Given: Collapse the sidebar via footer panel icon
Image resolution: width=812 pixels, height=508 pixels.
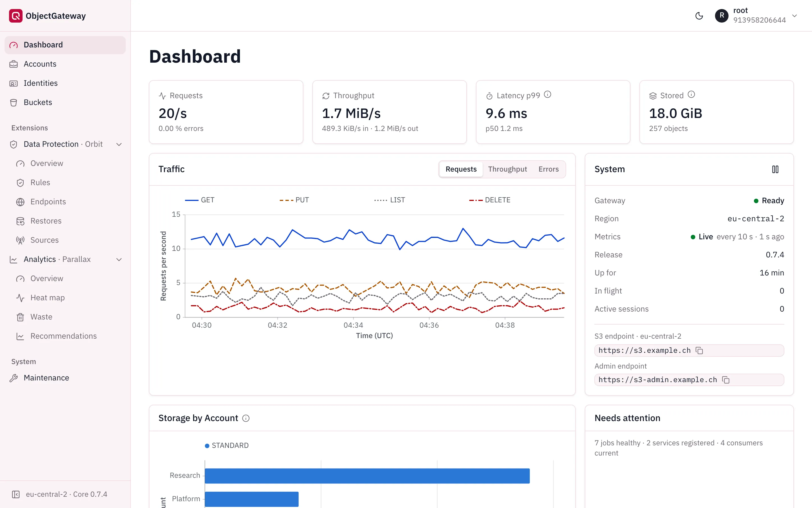Looking at the screenshot, I should tap(16, 494).
